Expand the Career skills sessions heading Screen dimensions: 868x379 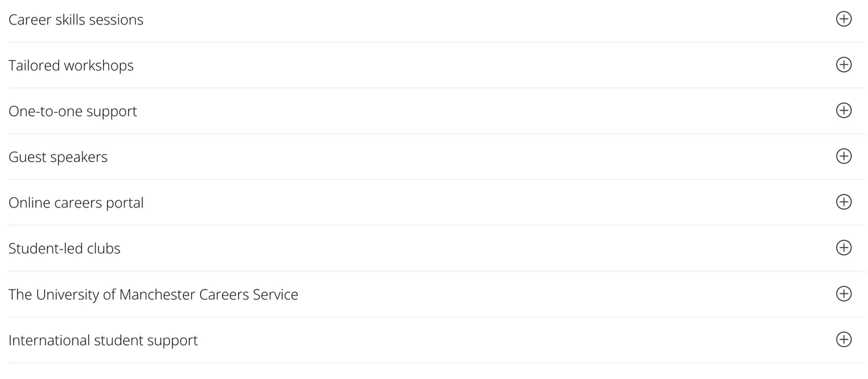point(76,20)
